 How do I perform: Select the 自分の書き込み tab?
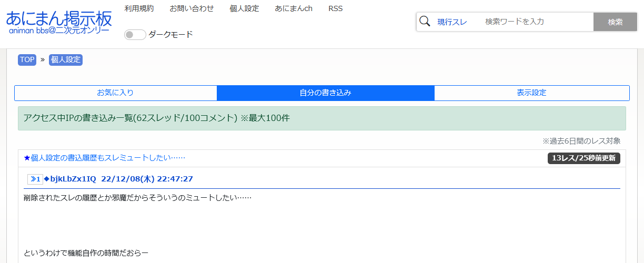325,93
